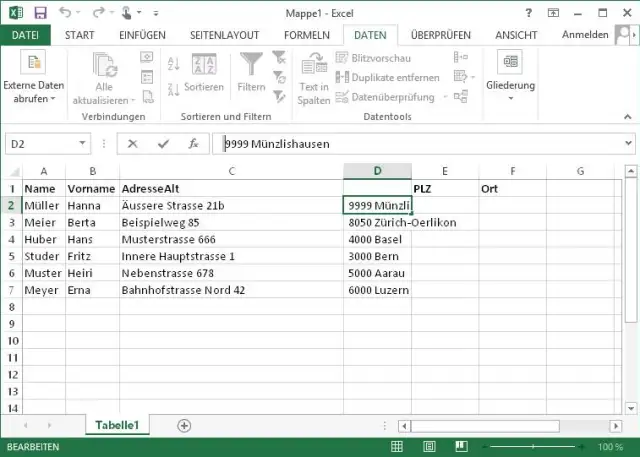The image size is (640, 457).
Task: Click the formula bar cancel X icon
Action: coord(133,144)
